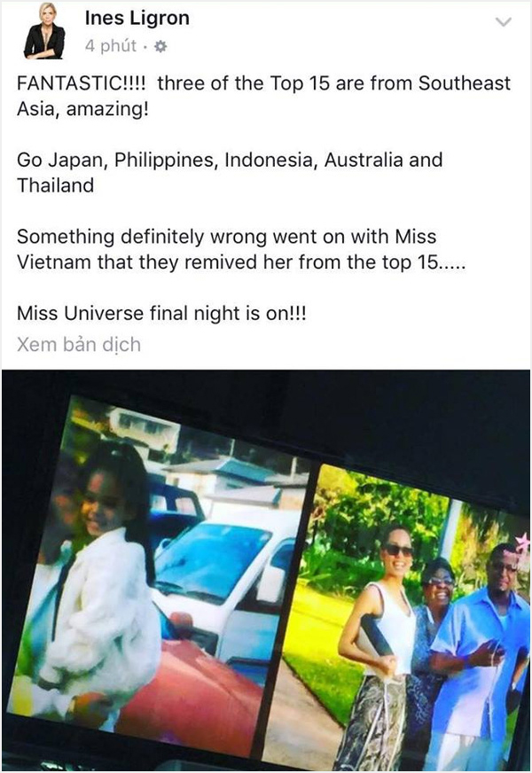The image size is (532, 773).
Task: Open Ines Ligron's profile picture
Action: click(x=44, y=32)
